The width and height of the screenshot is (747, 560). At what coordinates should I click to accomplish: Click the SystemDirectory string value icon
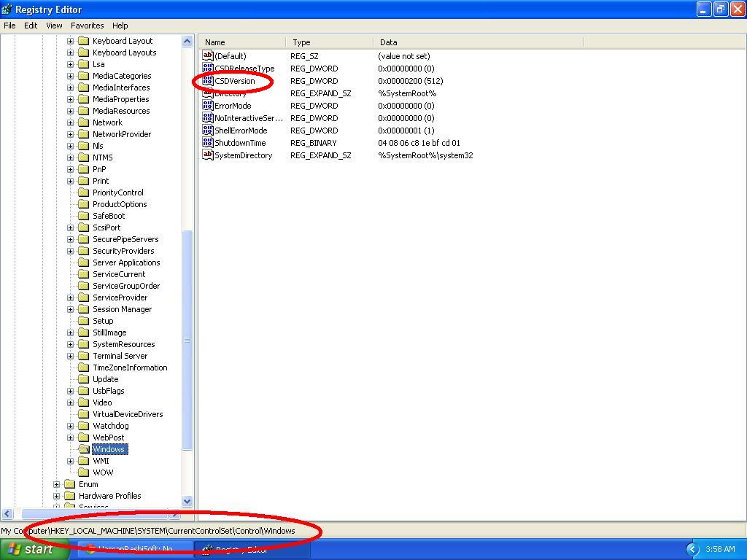pos(208,155)
